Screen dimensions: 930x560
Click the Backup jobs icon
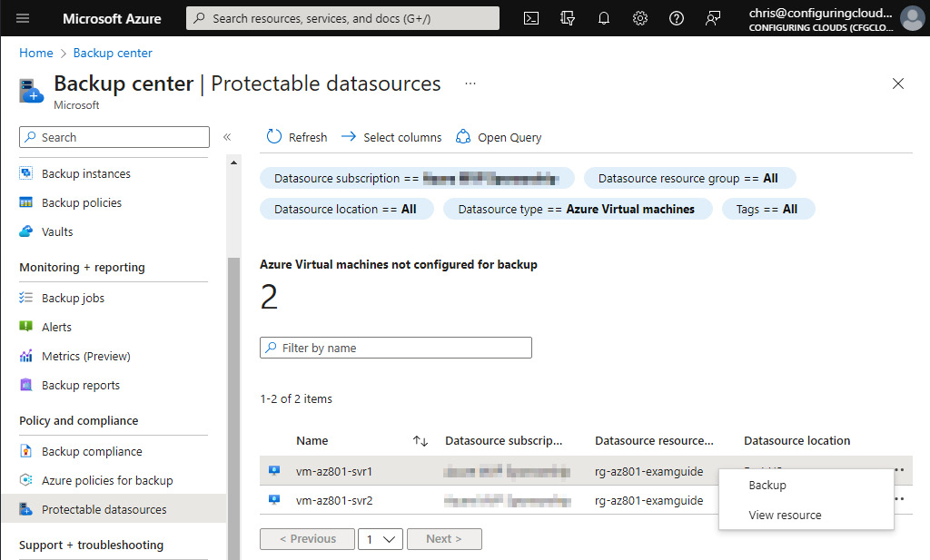(26, 298)
